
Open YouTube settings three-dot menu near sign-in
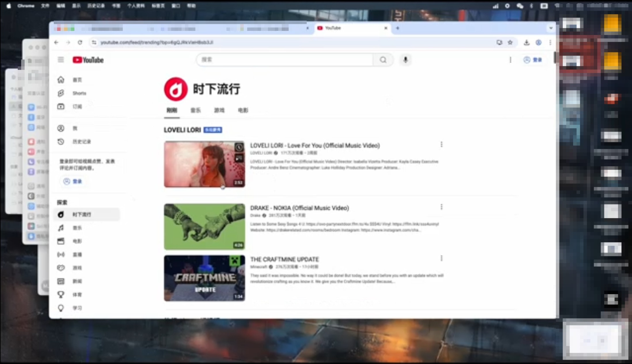click(510, 60)
